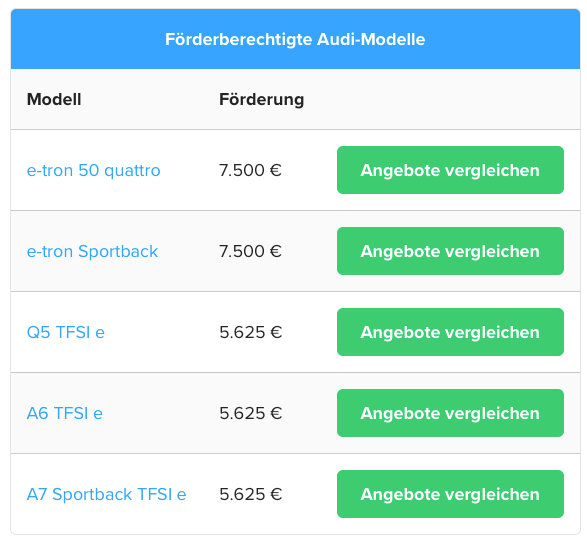587x542 pixels.
Task: Select the 7.500 € amount for e-tron Sportback
Action: click(250, 251)
